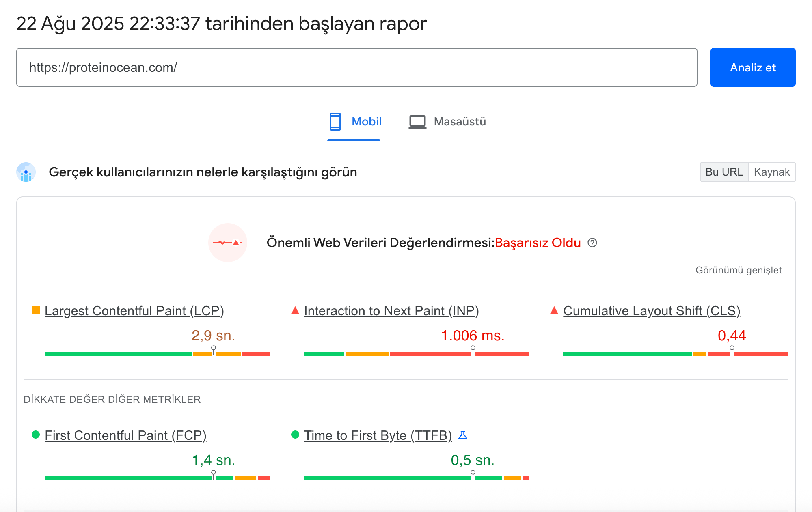This screenshot has height=512, width=812.
Task: Open the help icon next to Başarısız Oldu
Action: 594,243
